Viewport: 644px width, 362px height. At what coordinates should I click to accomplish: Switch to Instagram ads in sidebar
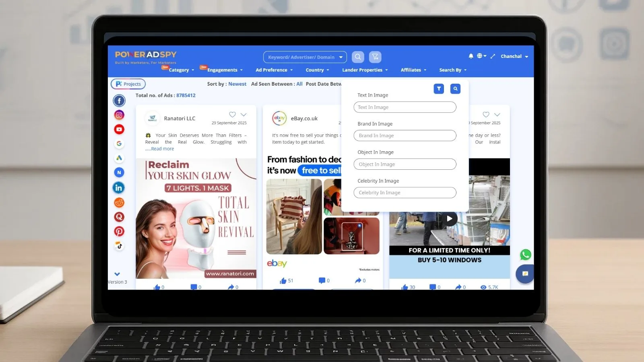tap(119, 115)
